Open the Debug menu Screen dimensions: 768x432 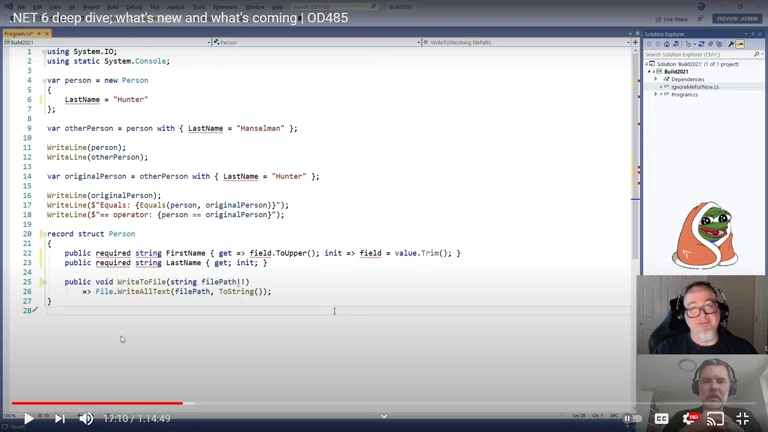134,7
